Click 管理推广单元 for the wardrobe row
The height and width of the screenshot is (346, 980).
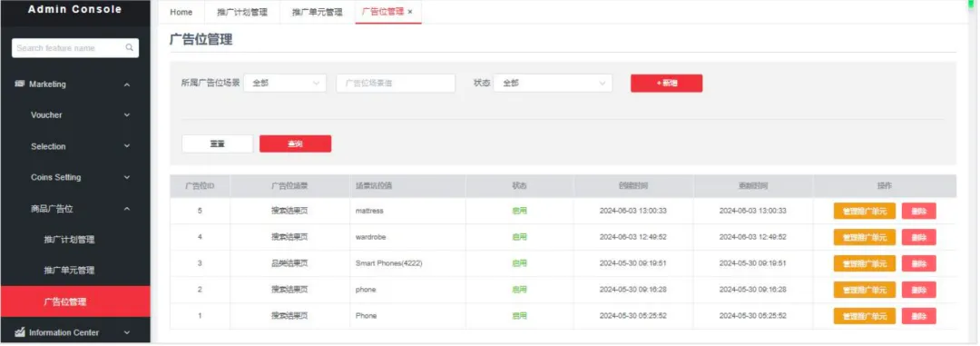coord(865,237)
